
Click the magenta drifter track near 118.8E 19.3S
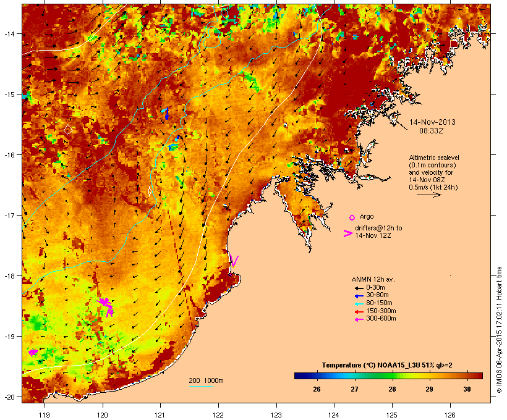33,352
